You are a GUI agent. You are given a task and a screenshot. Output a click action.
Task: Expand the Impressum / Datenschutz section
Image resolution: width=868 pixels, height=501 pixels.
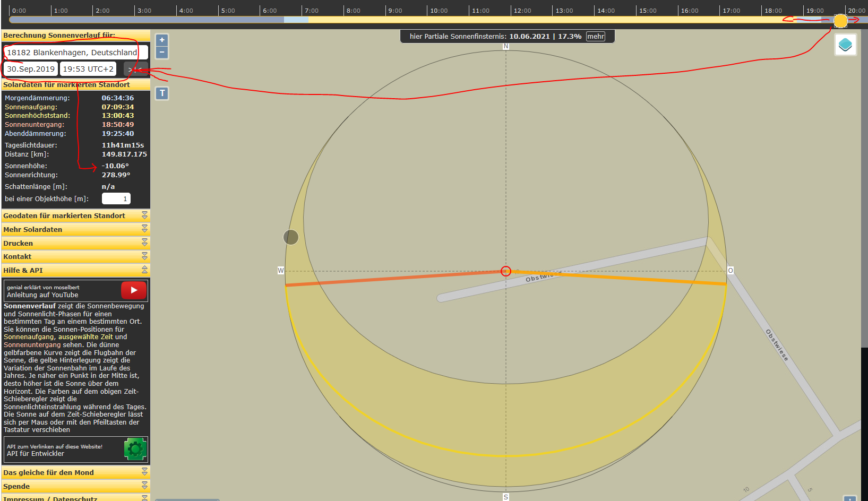click(x=76, y=498)
